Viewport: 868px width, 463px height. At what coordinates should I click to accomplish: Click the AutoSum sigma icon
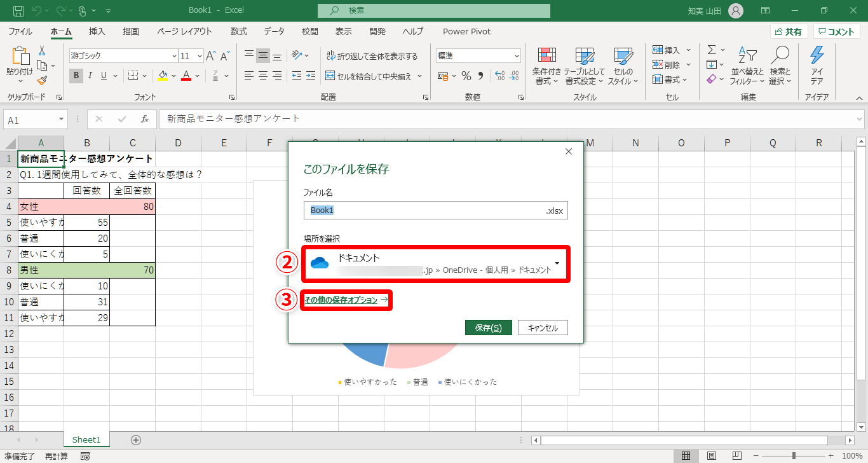712,50
